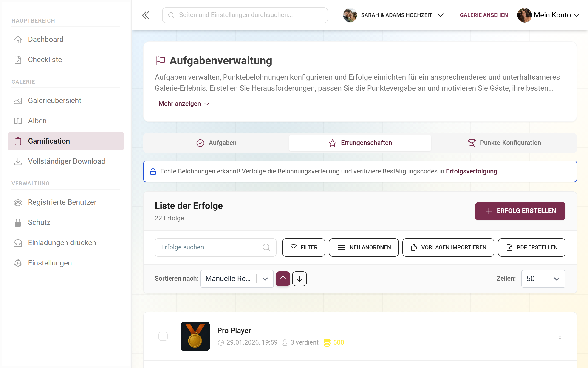Click the Gamification clipboard icon
The image size is (588, 368).
tap(18, 141)
